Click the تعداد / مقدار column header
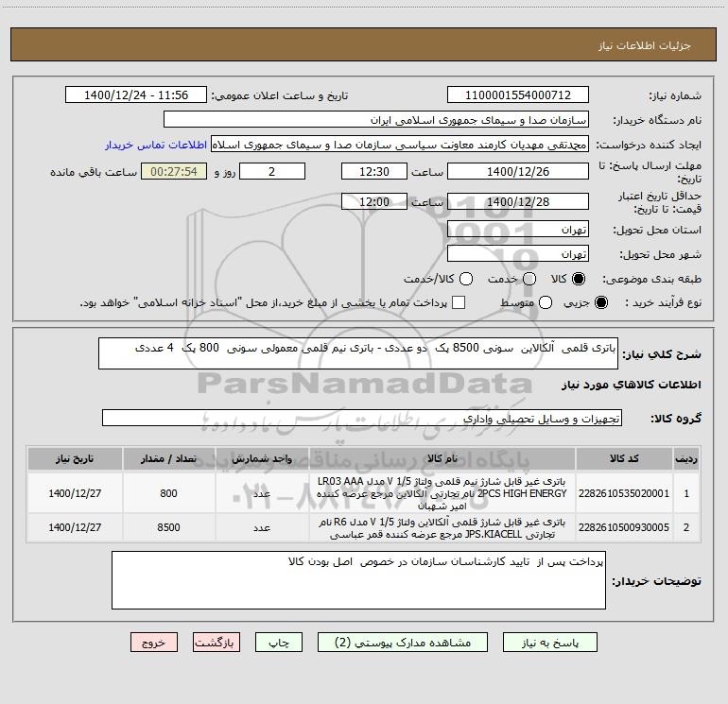 168,458
